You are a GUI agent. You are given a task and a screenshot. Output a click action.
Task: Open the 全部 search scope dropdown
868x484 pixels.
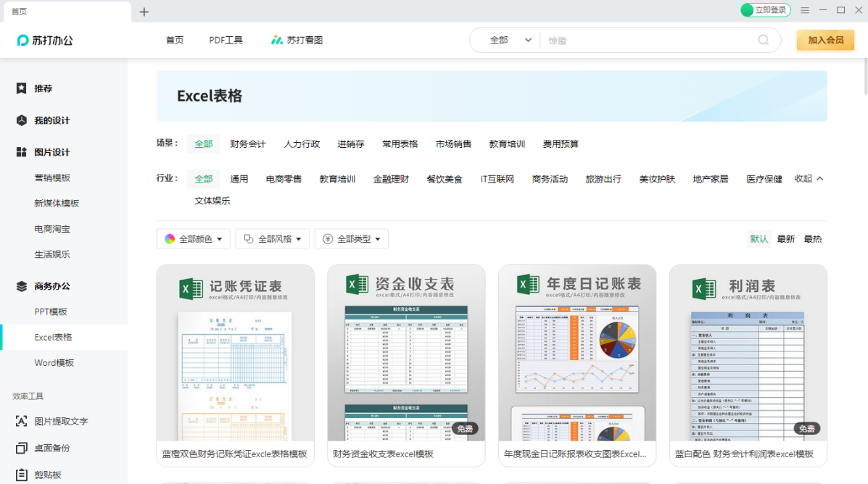[510, 41]
